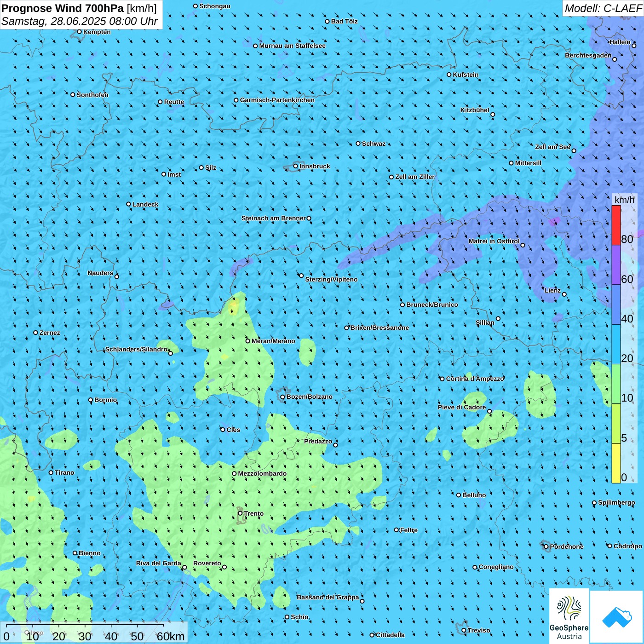Click the 'Mittersill' label
This screenshot has width=644, height=644.
528,163
